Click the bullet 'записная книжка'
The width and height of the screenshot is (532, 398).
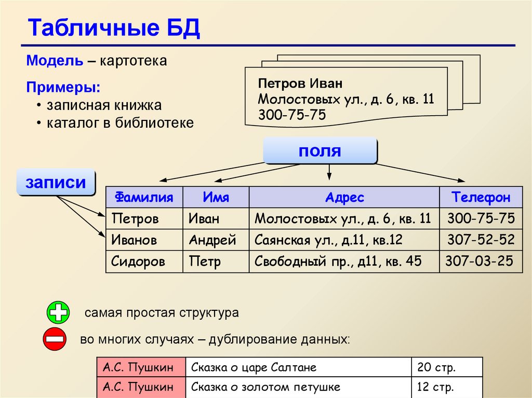point(104,105)
